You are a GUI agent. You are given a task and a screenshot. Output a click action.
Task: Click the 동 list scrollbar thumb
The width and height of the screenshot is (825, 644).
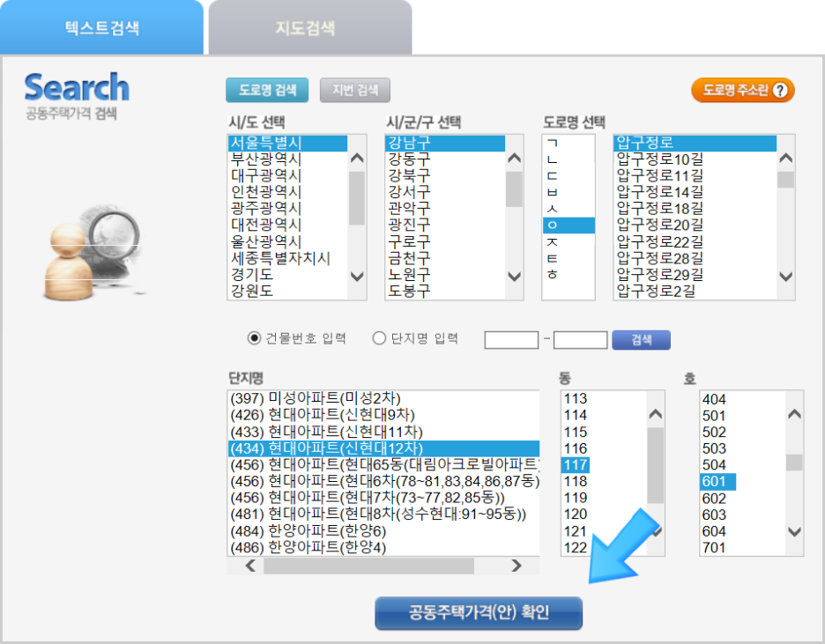(x=655, y=465)
